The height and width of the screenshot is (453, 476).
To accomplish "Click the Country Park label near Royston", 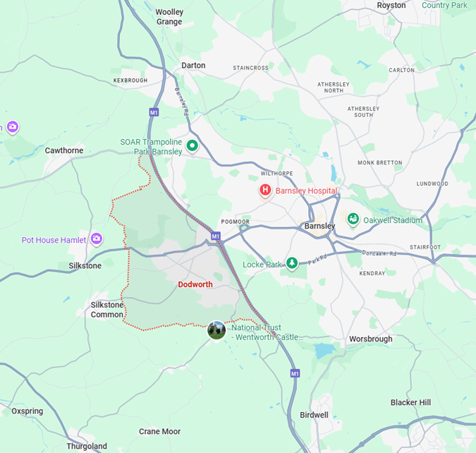I will [x=444, y=5].
